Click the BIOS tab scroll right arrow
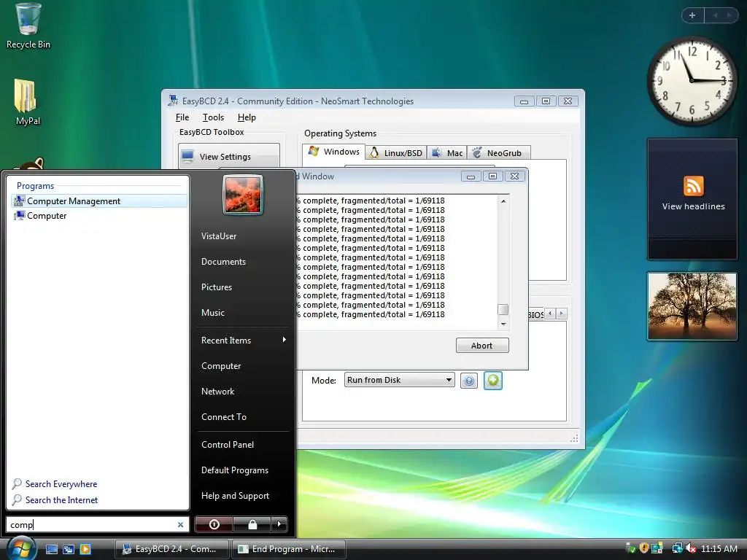The height and width of the screenshot is (560, 747). coord(561,314)
